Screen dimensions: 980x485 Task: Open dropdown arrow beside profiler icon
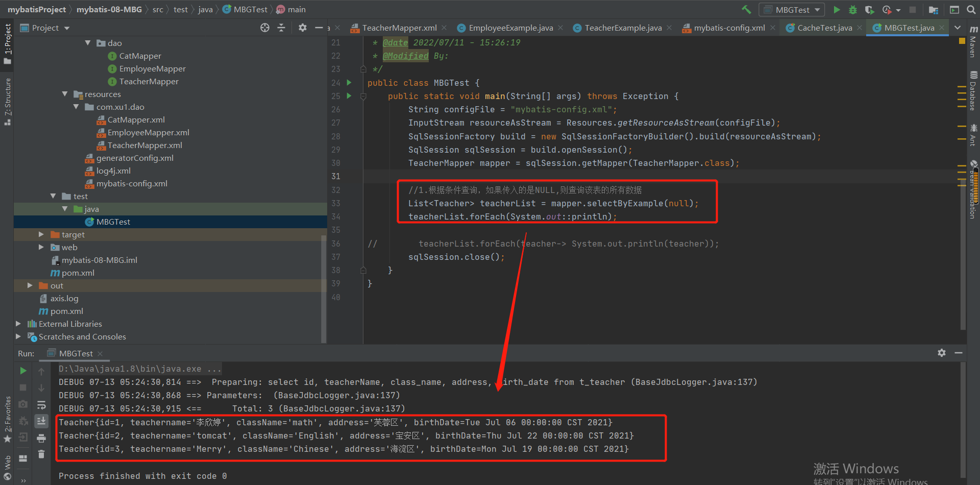tap(898, 10)
